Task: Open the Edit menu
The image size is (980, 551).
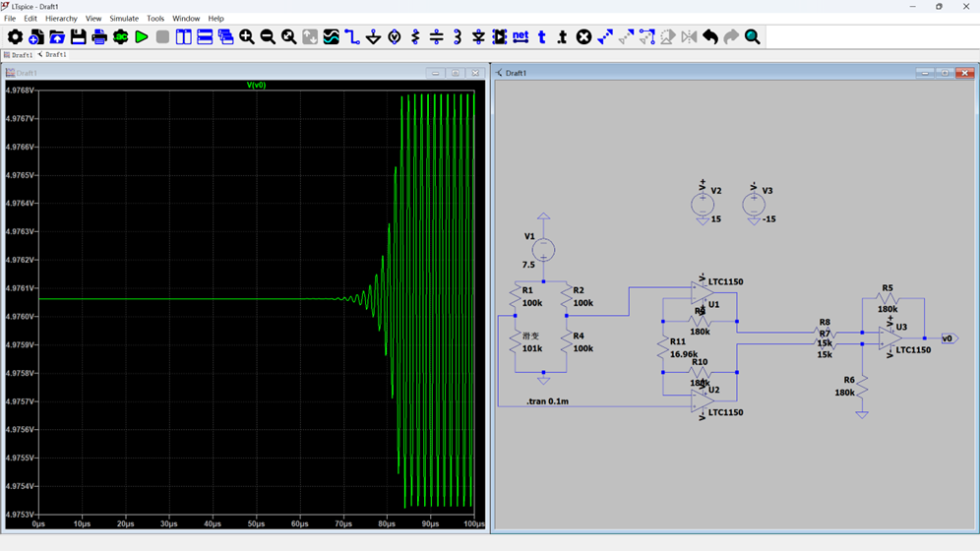Action: (x=30, y=19)
